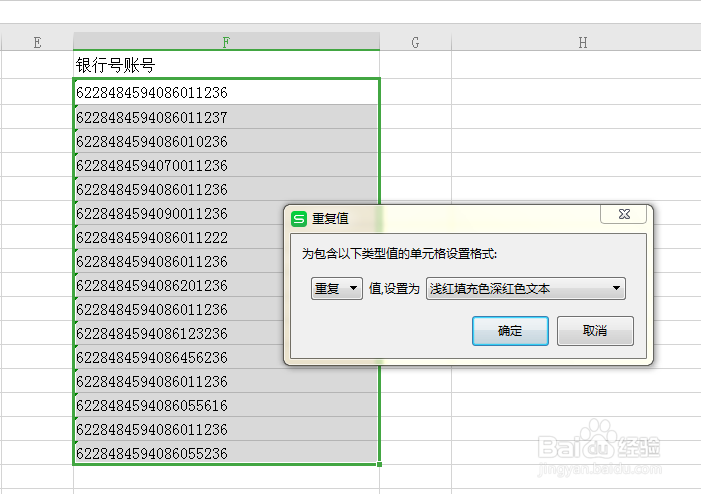Select cell 6228484594086055616
The width and height of the screenshot is (701, 494).
coord(226,405)
